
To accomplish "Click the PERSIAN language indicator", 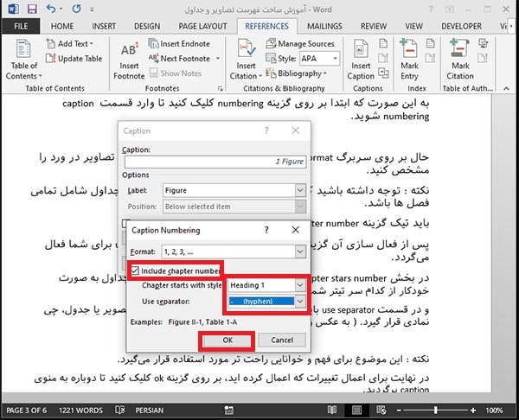I will (x=150, y=410).
